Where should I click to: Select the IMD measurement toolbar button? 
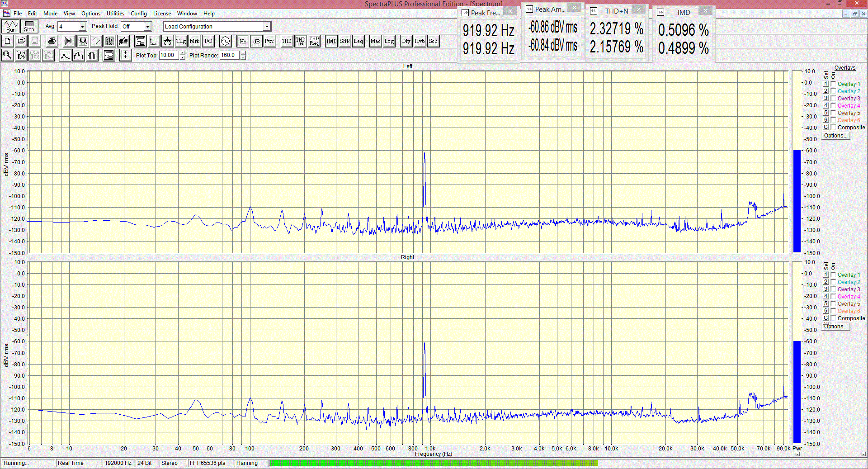pos(331,41)
